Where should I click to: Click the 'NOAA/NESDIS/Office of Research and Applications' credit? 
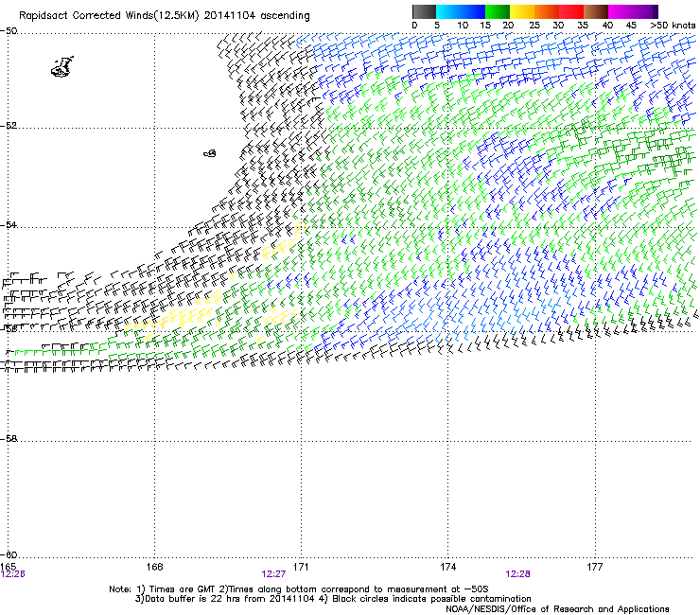[557, 609]
